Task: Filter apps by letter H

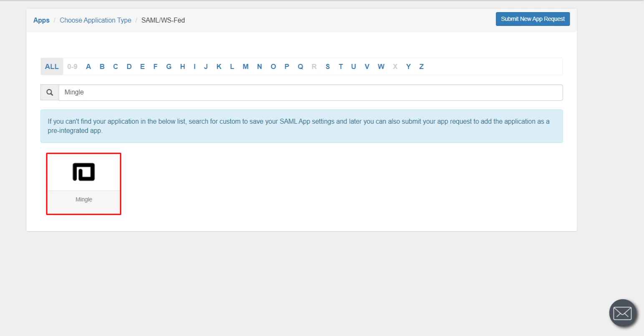Action: pos(183,66)
